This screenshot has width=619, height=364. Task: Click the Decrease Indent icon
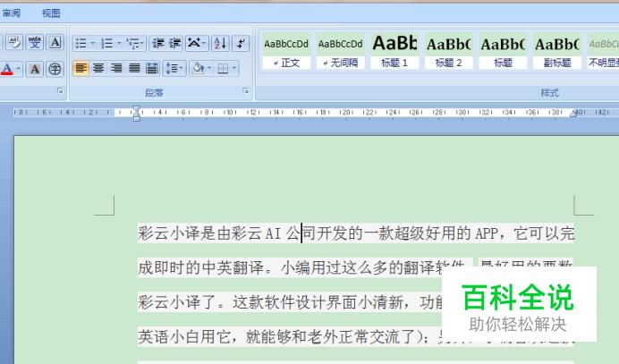pyautogui.click(x=158, y=43)
